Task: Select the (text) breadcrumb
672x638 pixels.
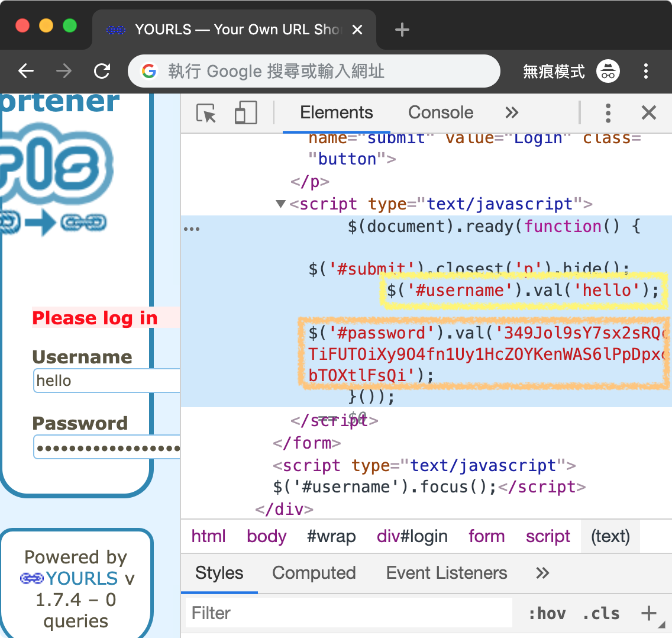Action: click(610, 536)
